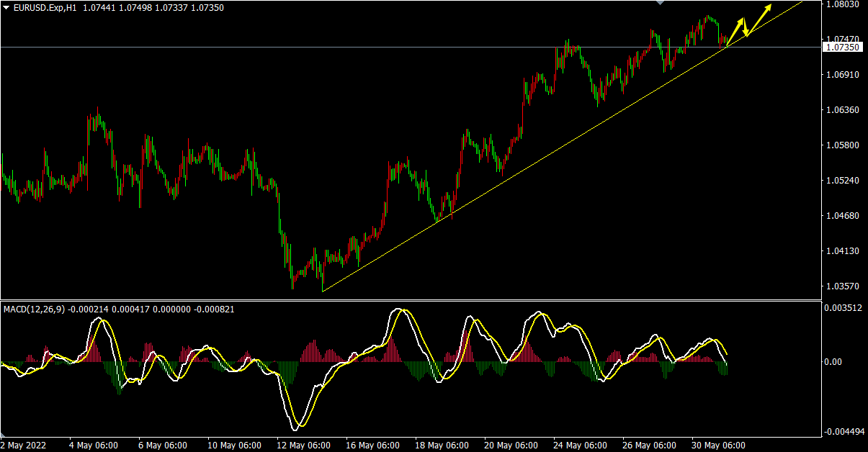Click the small triangle in MACD window's bottom-left corner
The width and height of the screenshot is (868, 452).
4,435
